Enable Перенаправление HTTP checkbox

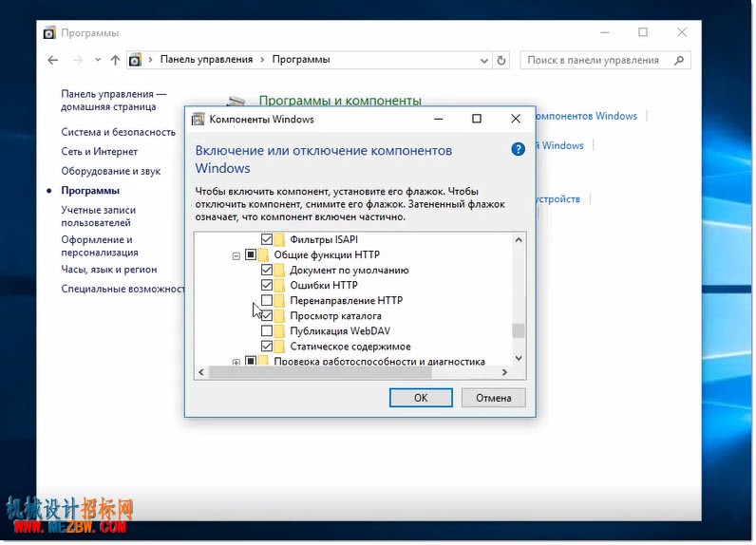tap(267, 301)
